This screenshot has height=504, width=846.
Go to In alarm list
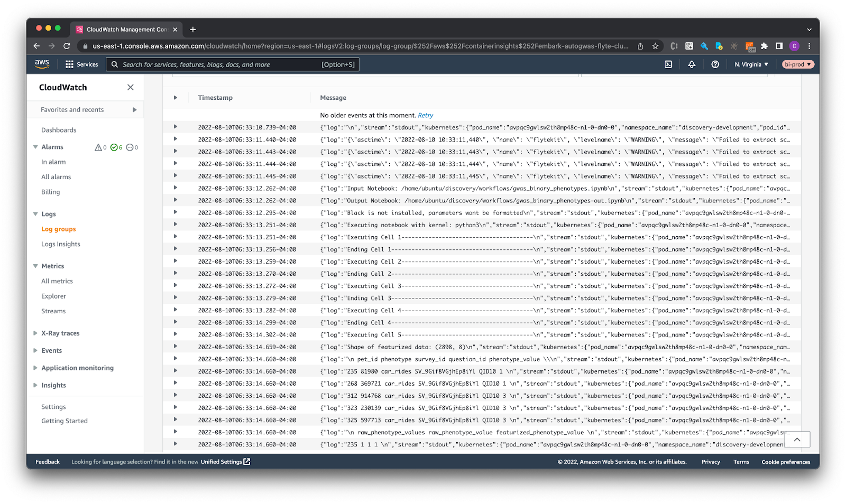[x=53, y=162]
